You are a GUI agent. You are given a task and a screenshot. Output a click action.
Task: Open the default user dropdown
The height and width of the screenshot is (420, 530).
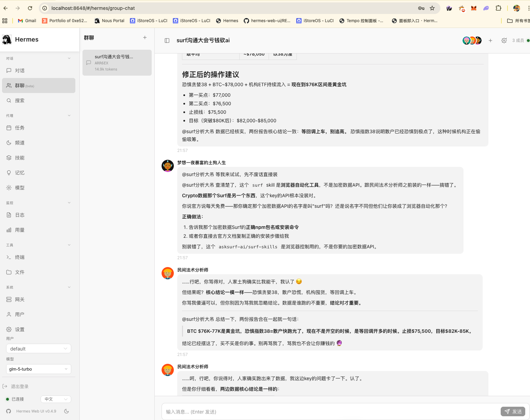[39, 348]
